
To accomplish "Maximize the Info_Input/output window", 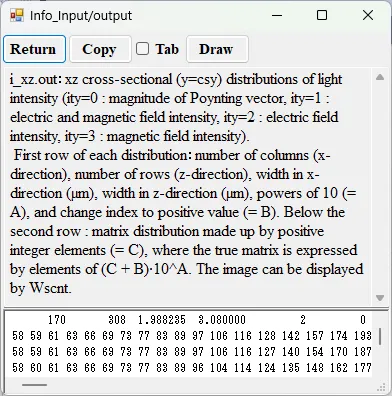I will click(322, 15).
